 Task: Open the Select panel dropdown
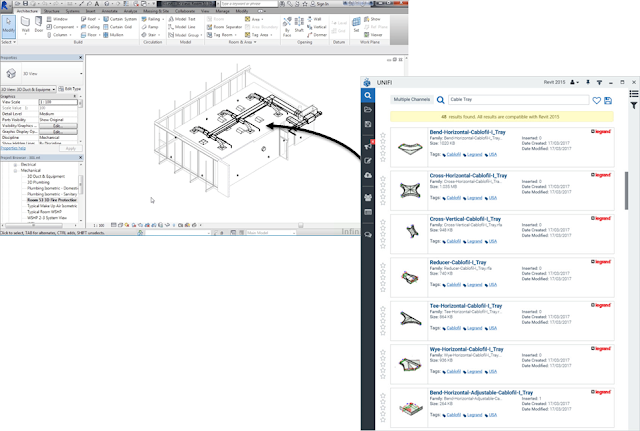pyautogui.click(x=9, y=42)
